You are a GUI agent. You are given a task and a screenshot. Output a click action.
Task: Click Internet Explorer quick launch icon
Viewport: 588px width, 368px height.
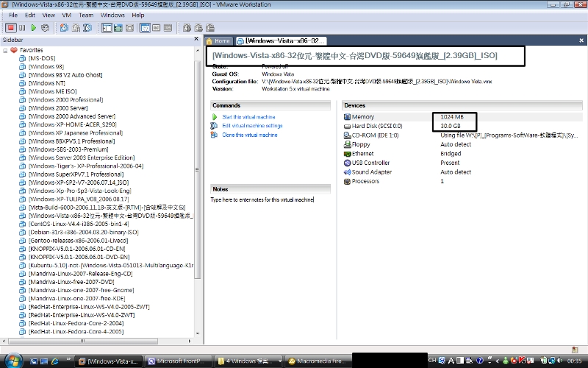(x=55, y=361)
